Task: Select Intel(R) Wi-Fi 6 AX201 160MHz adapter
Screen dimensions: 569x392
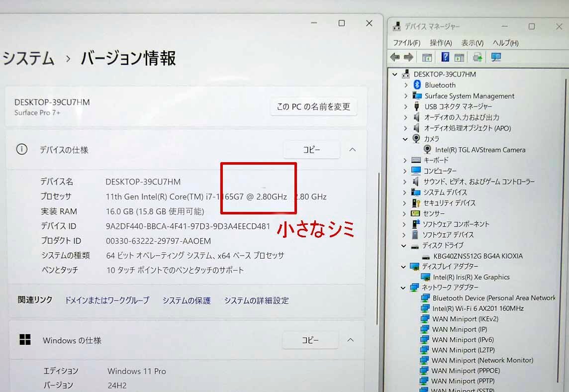Action: [x=477, y=308]
